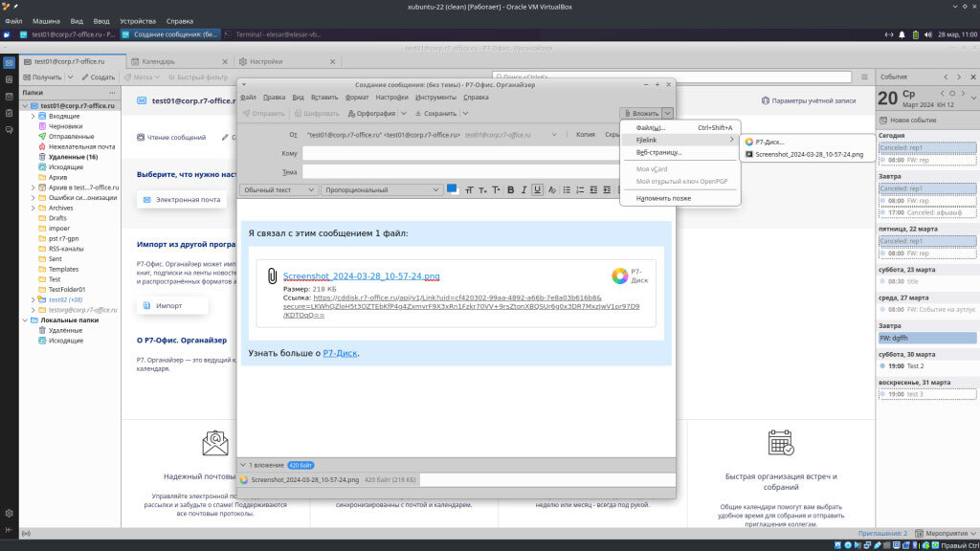This screenshot has width=980, height=551.
Task: Click the volume icon in system panel
Action: [928, 35]
